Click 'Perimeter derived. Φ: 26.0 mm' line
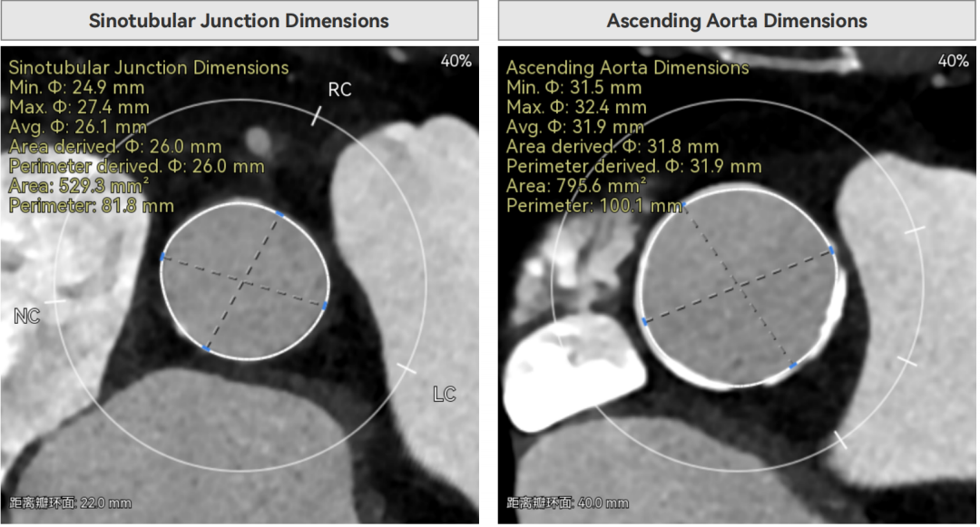The height and width of the screenshot is (527, 980). [x=136, y=167]
